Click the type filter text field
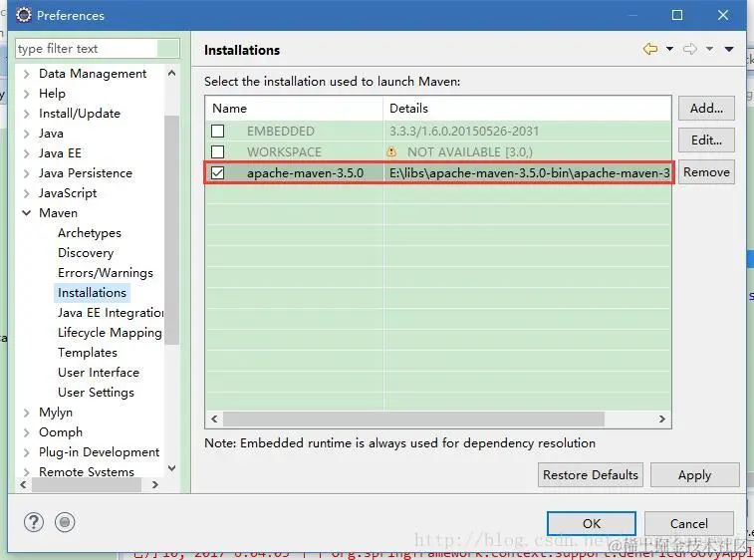Viewport: 754px width, 560px height. (98, 49)
